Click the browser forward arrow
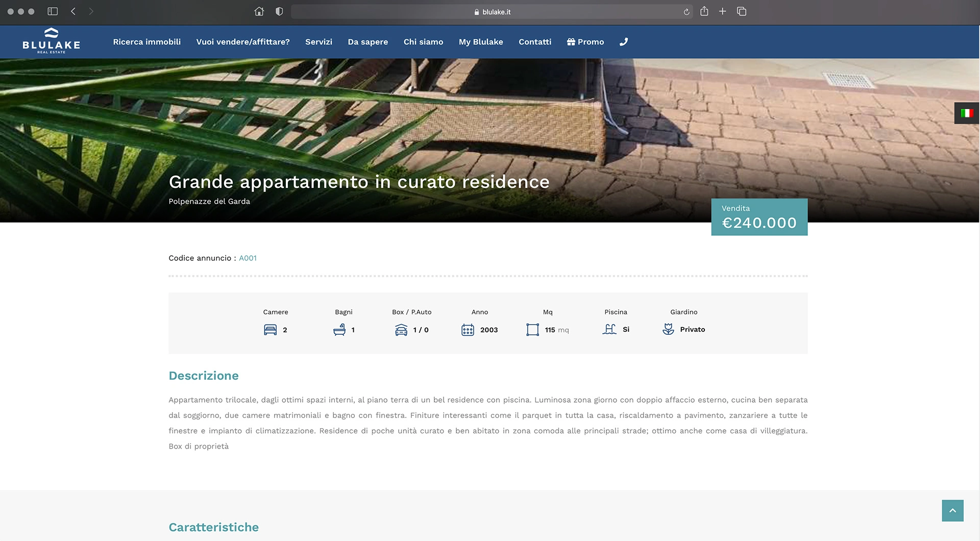 tap(91, 11)
